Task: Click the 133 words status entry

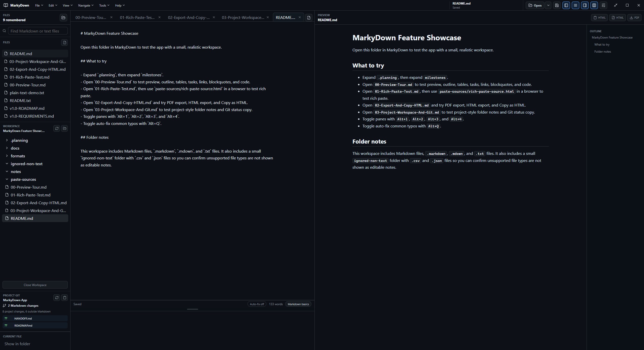Action: [x=276, y=304]
